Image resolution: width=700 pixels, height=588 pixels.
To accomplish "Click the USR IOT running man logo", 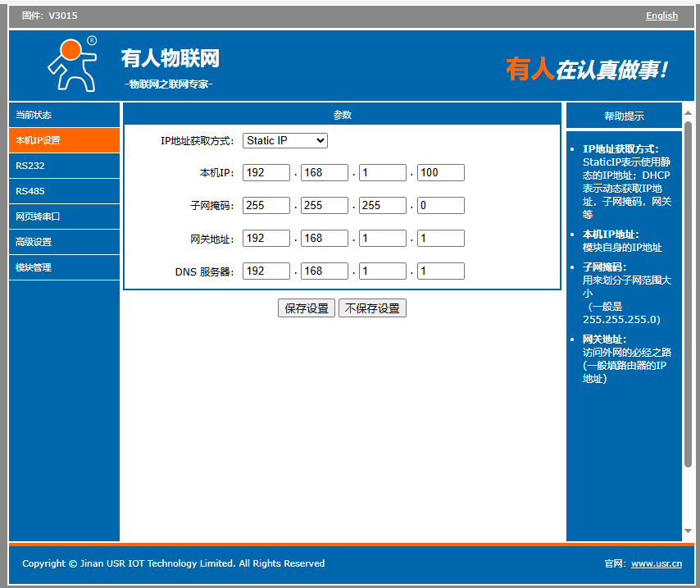I will click(71, 64).
